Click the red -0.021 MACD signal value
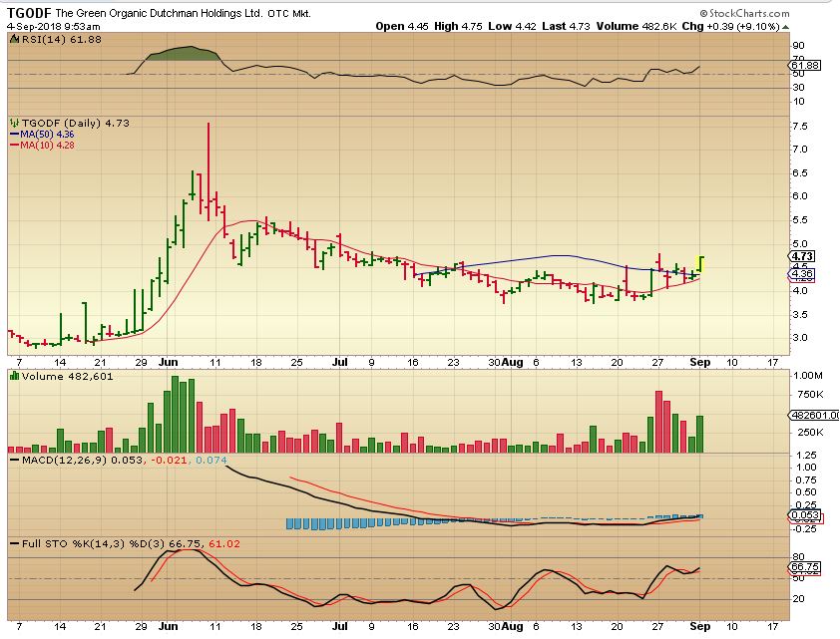 170,461
